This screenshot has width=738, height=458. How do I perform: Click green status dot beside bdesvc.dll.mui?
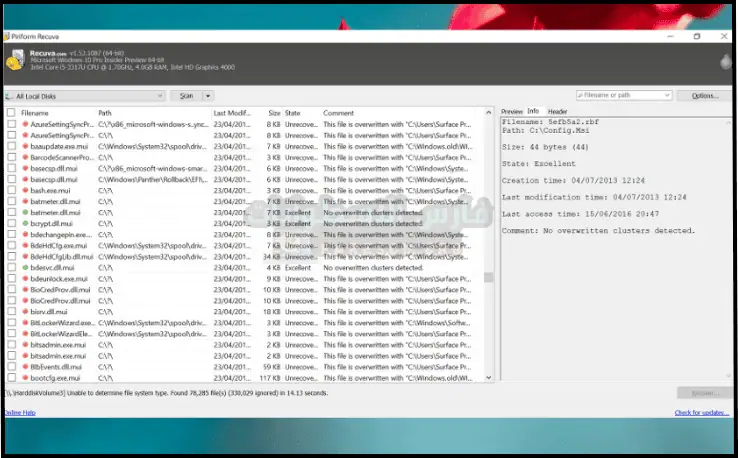(25, 267)
